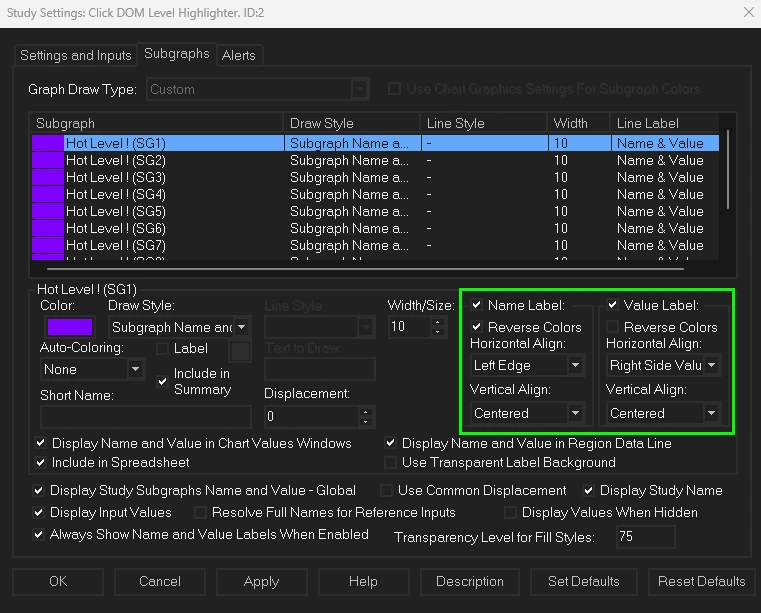This screenshot has width=761, height=613.
Task: Expand the Auto-Coloring dropdown
Action: click(x=92, y=369)
